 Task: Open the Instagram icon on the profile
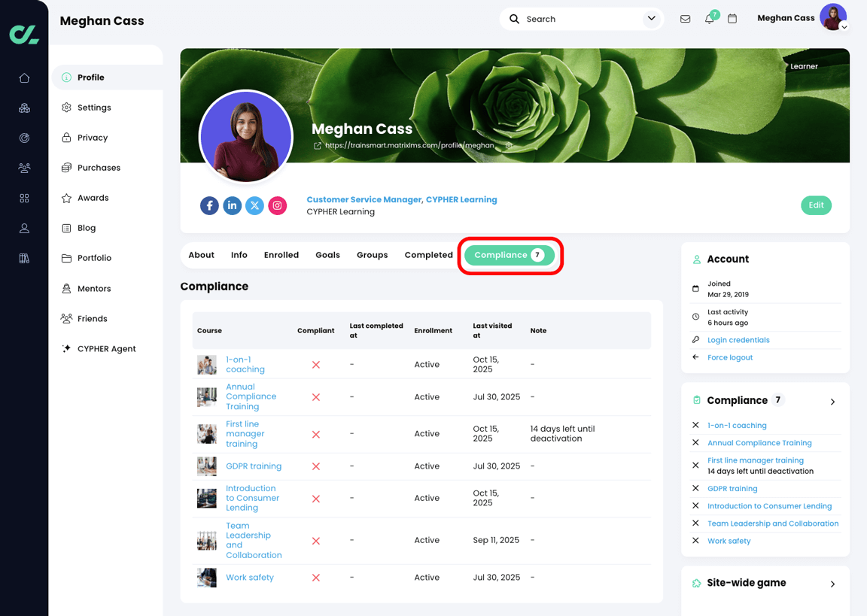coord(277,205)
